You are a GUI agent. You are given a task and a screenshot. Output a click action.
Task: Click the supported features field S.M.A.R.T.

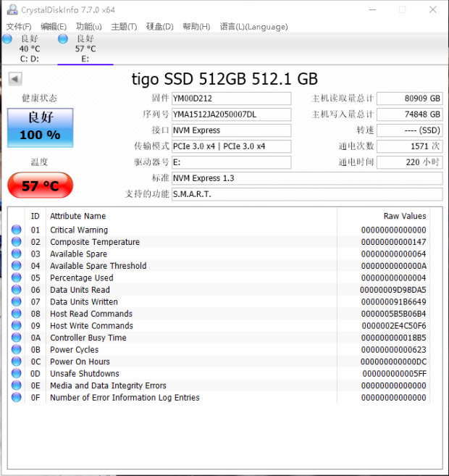(x=307, y=194)
